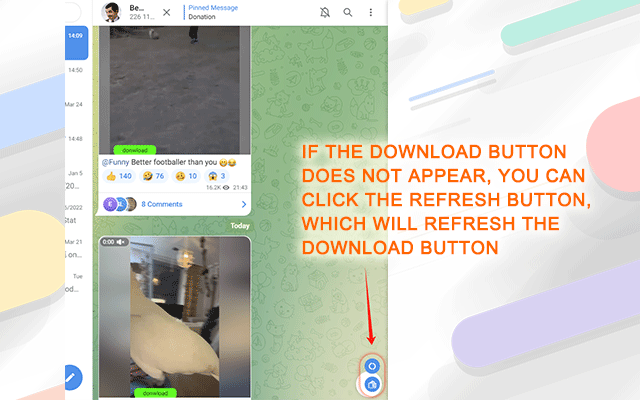Expand comments using the right chevron arrow
This screenshot has height=400, width=640.
244,204
